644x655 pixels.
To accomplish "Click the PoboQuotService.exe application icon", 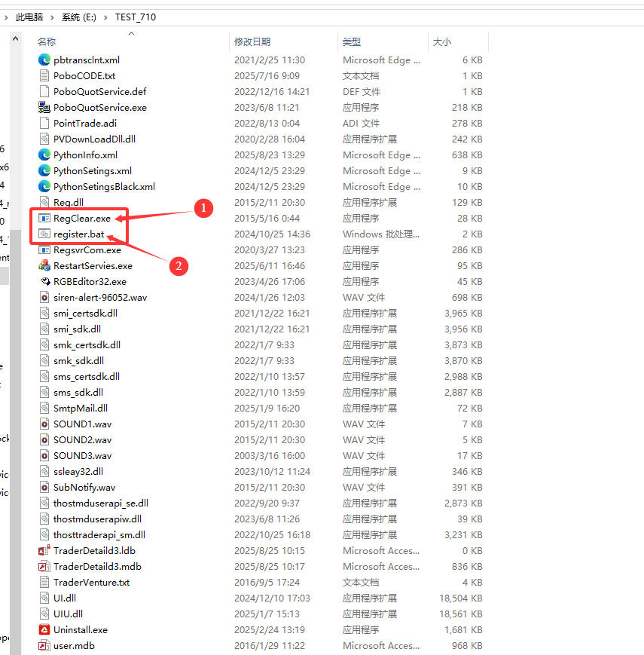I will coord(44,107).
